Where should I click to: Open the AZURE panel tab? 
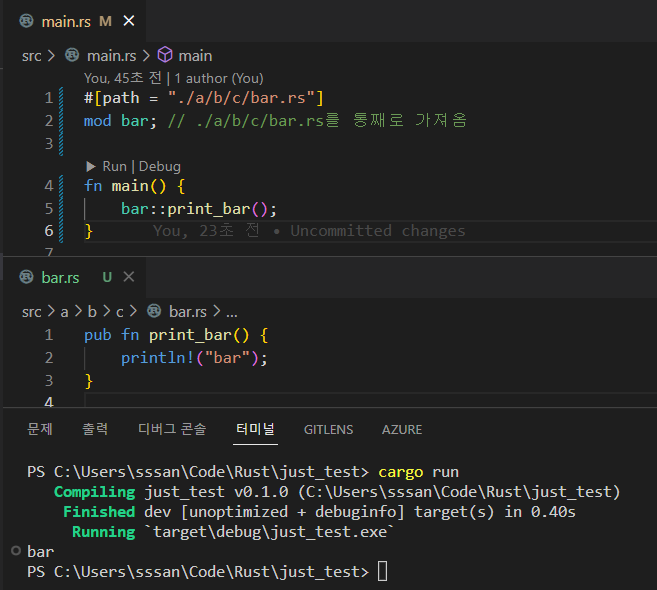pyautogui.click(x=402, y=429)
